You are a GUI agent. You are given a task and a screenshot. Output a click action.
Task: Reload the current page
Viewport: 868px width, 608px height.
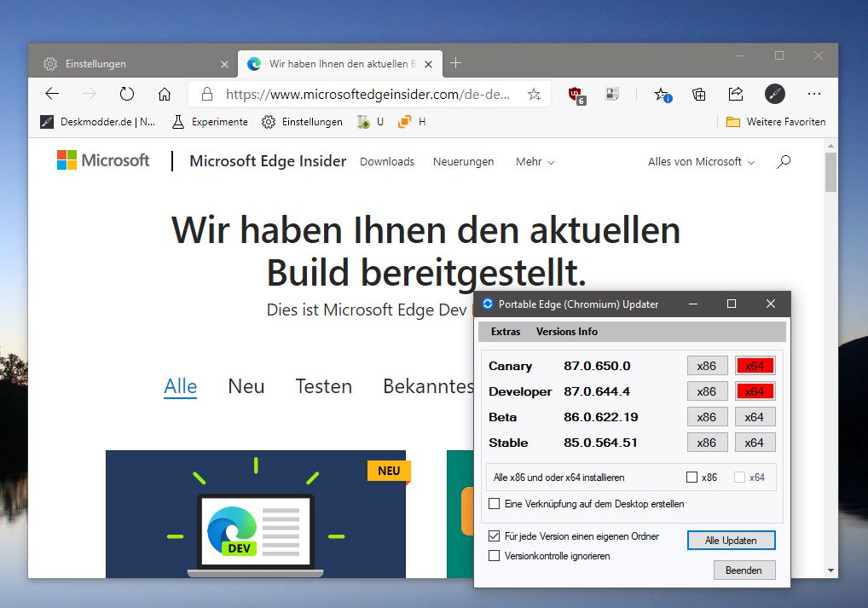click(x=127, y=94)
